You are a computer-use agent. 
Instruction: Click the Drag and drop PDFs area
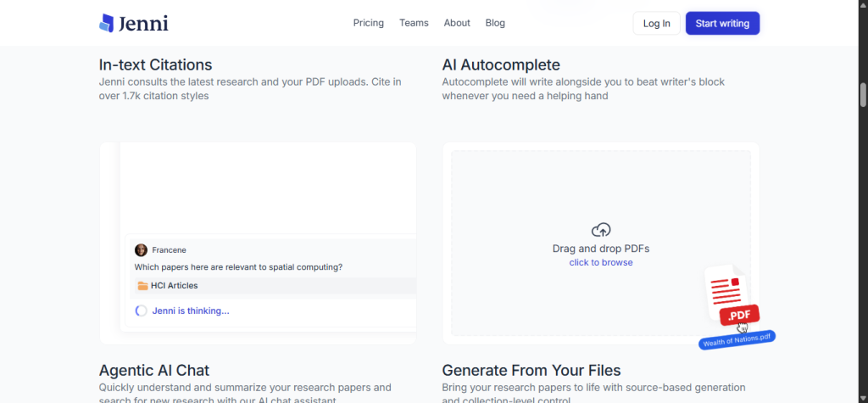pos(600,249)
